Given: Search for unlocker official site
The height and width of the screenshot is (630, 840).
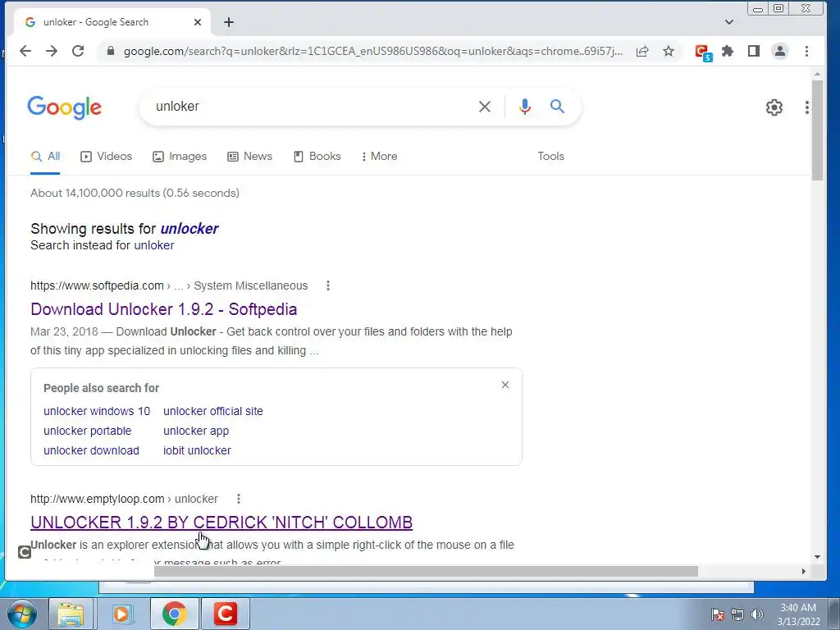Looking at the screenshot, I should pyautogui.click(x=212, y=412).
